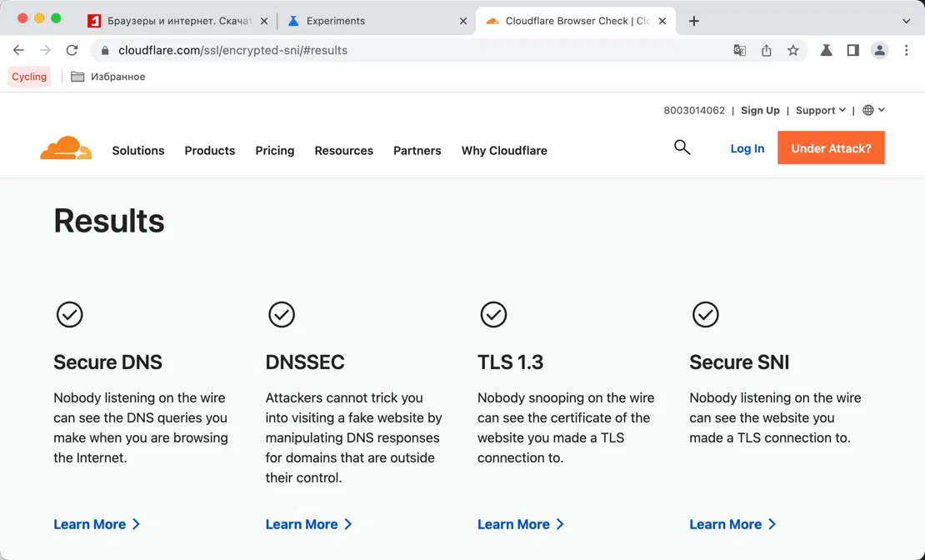
Task: Open the Избранное bookmarks folder
Action: [108, 77]
